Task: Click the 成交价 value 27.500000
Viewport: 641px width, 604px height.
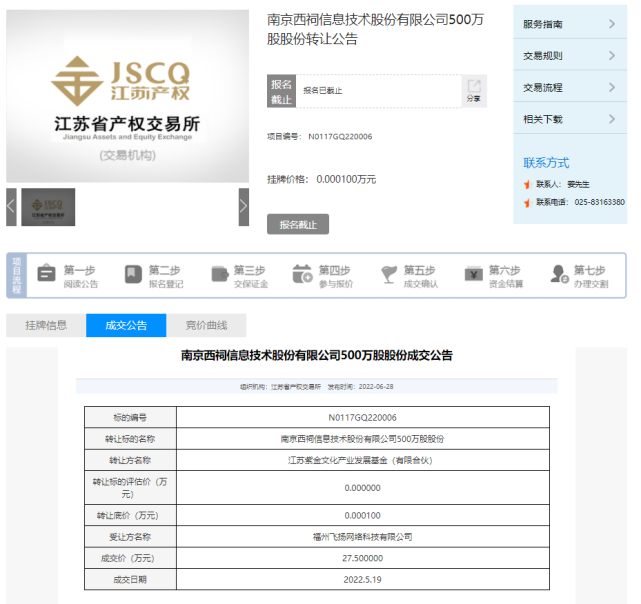Action: pyautogui.click(x=363, y=558)
